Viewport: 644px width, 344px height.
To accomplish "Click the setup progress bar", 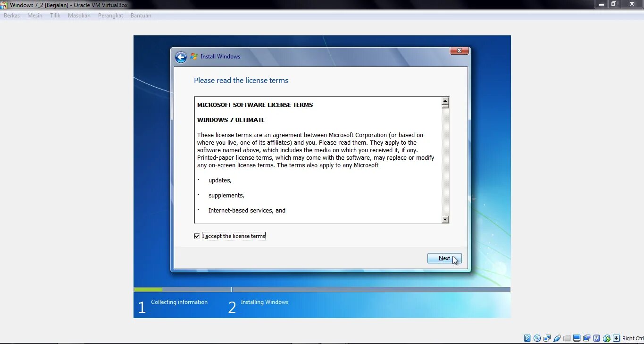I will [322, 289].
